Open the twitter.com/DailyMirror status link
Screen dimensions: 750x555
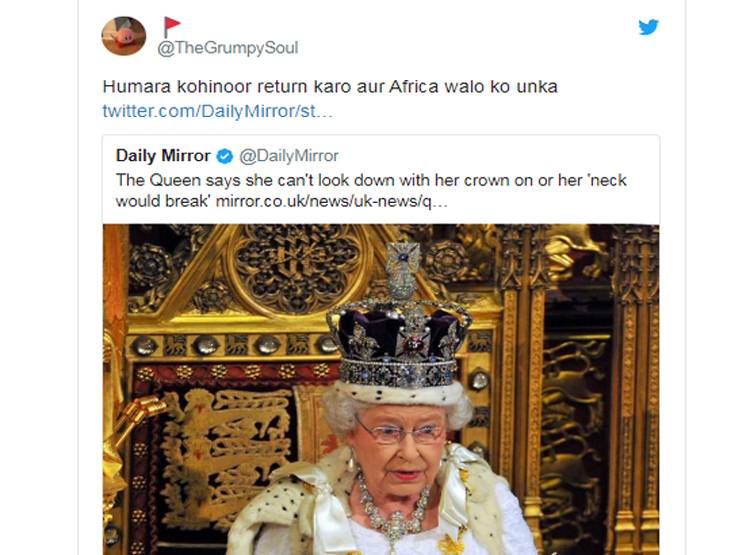click(x=217, y=110)
